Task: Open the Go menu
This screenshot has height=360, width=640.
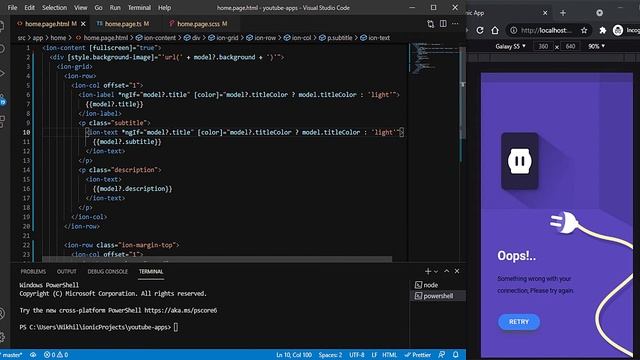Action: (98, 7)
